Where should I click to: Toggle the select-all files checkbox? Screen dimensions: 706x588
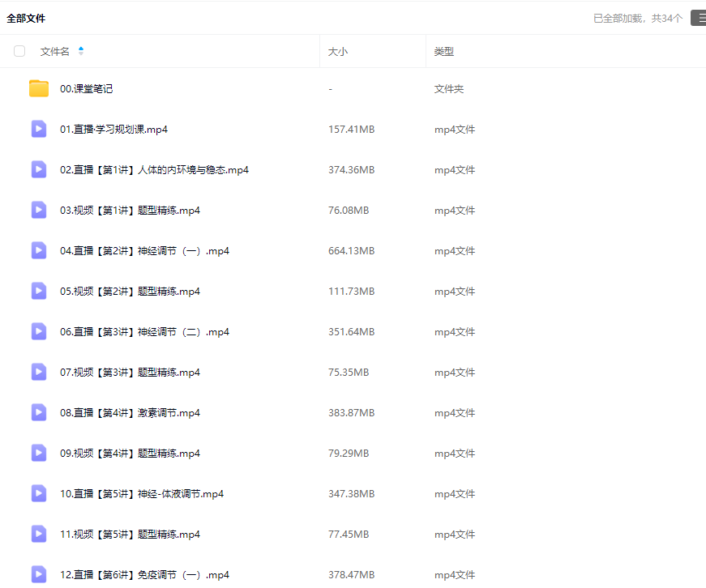click(x=19, y=51)
